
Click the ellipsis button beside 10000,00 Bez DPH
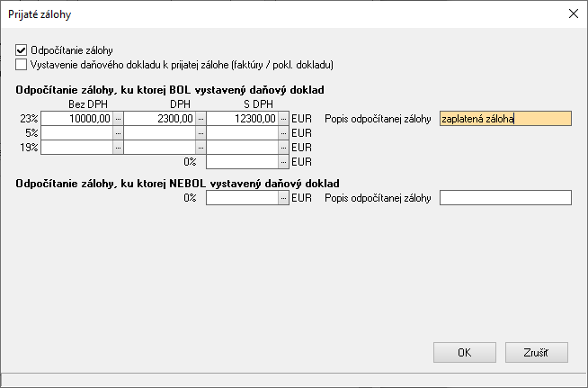(x=118, y=118)
